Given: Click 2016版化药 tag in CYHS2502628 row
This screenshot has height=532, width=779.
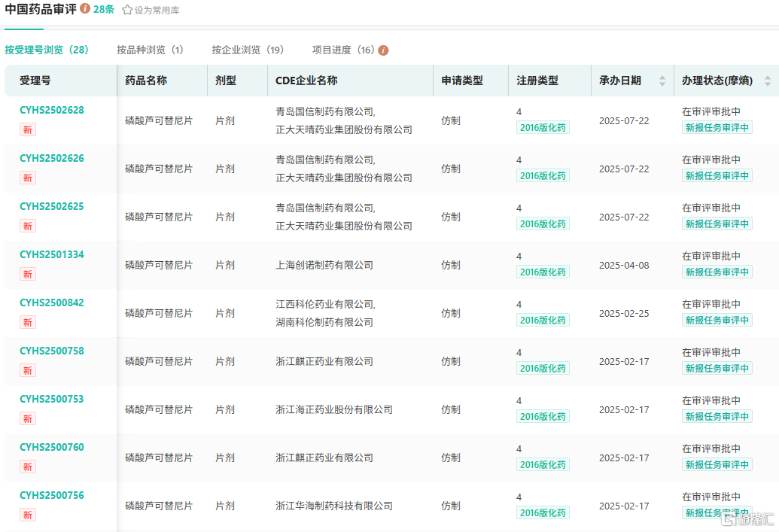Looking at the screenshot, I should click(543, 128).
